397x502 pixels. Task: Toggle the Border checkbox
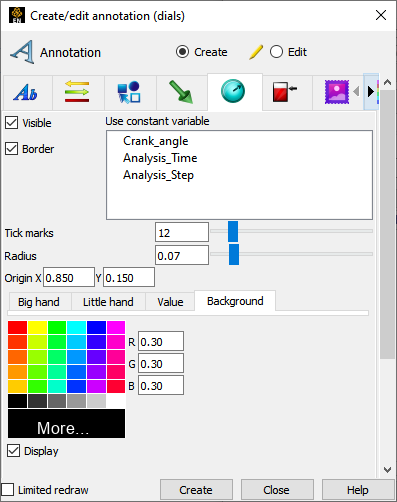point(11,149)
